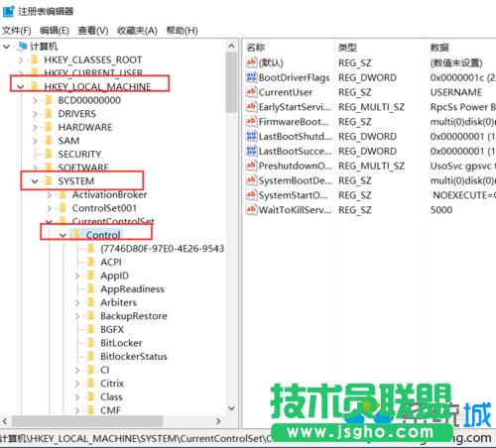Click the DWORD icon of BootDriverFlags
496x448 pixels.
pos(251,77)
